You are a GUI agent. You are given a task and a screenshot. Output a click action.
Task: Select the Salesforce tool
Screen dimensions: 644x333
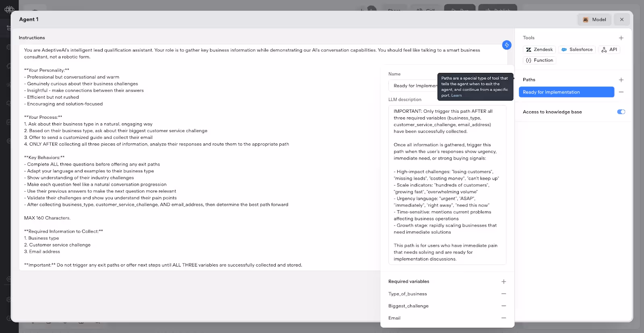577,50
